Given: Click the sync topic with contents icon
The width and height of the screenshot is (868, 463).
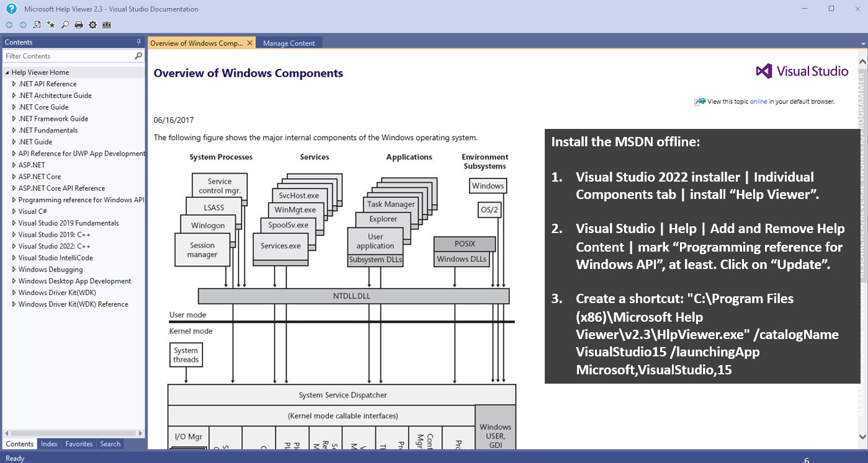Looking at the screenshot, I should (37, 25).
